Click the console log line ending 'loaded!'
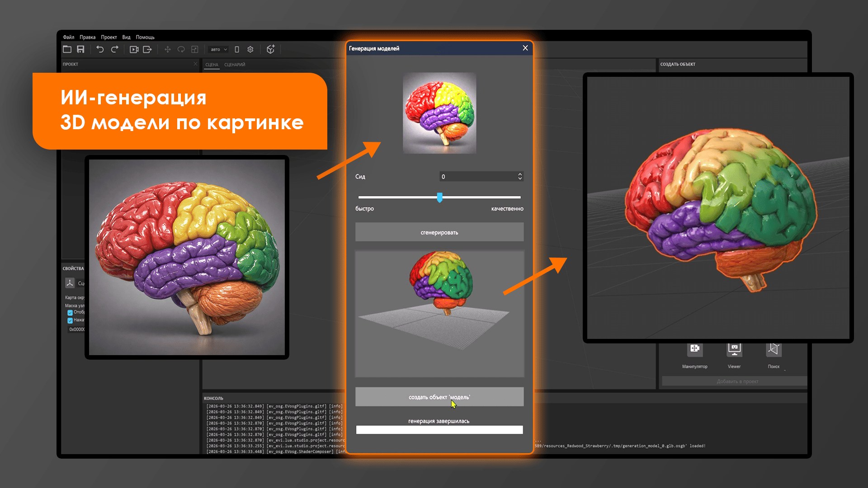This screenshot has width=868, height=488. [x=620, y=446]
